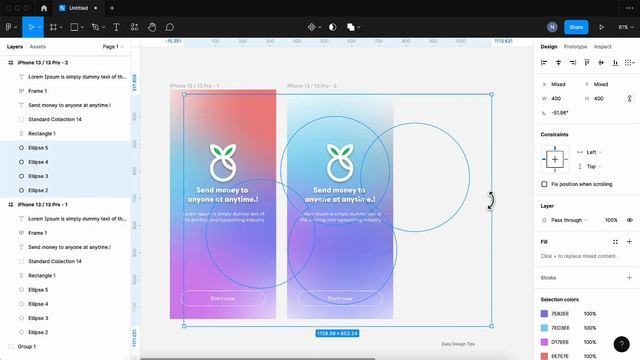Align horizontal centers

pos(558,62)
